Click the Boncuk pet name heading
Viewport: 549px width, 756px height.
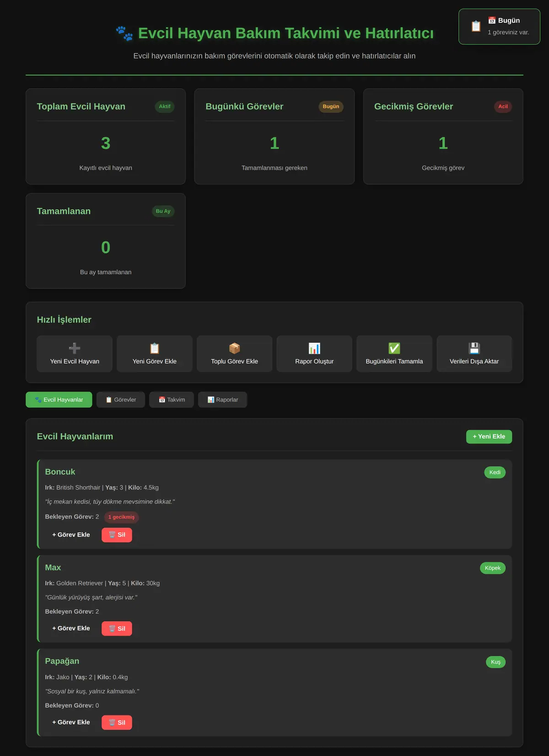point(60,472)
